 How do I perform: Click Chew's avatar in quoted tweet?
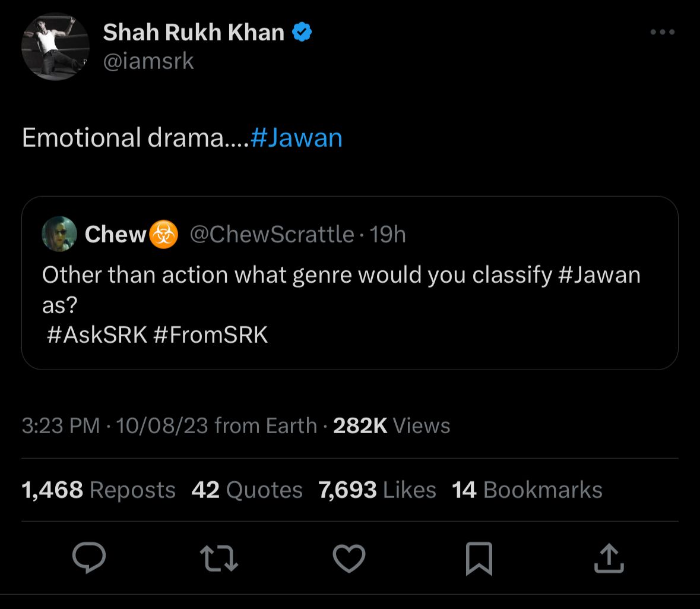click(59, 233)
